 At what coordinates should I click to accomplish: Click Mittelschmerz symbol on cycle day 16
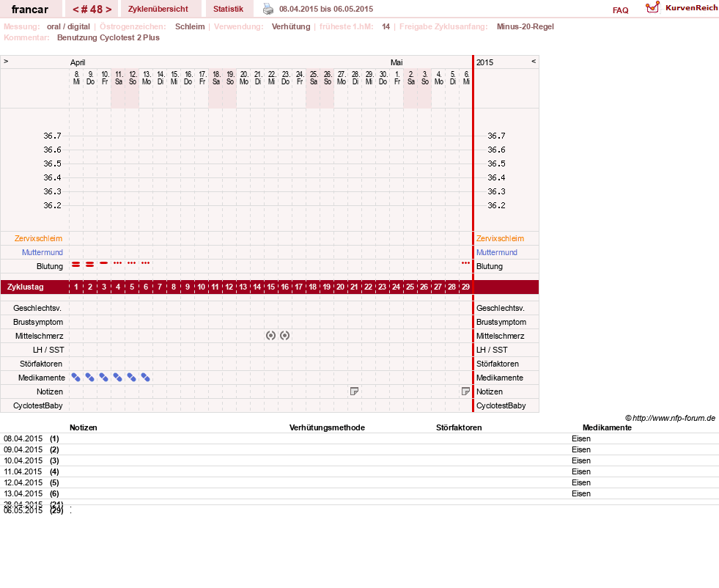click(x=285, y=336)
